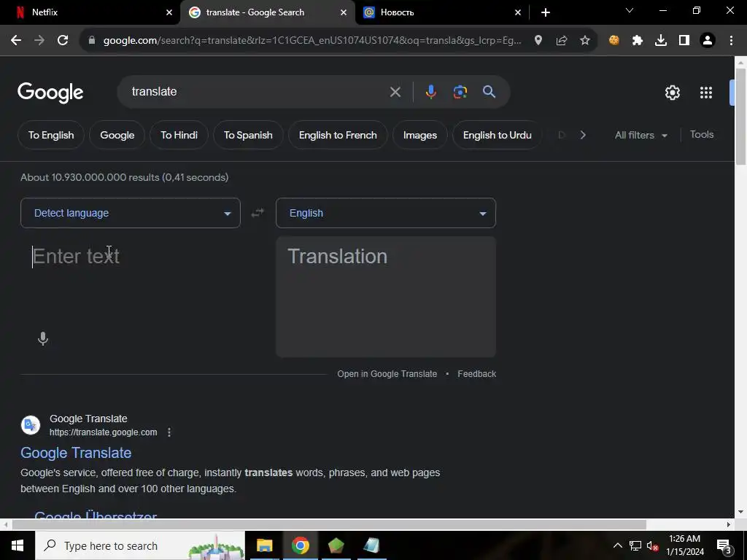
Task: Open more options for Google Translate result
Action: 169,432
